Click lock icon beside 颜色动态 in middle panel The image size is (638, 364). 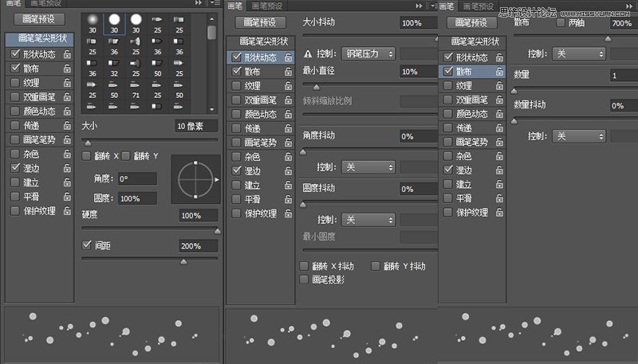[x=288, y=114]
